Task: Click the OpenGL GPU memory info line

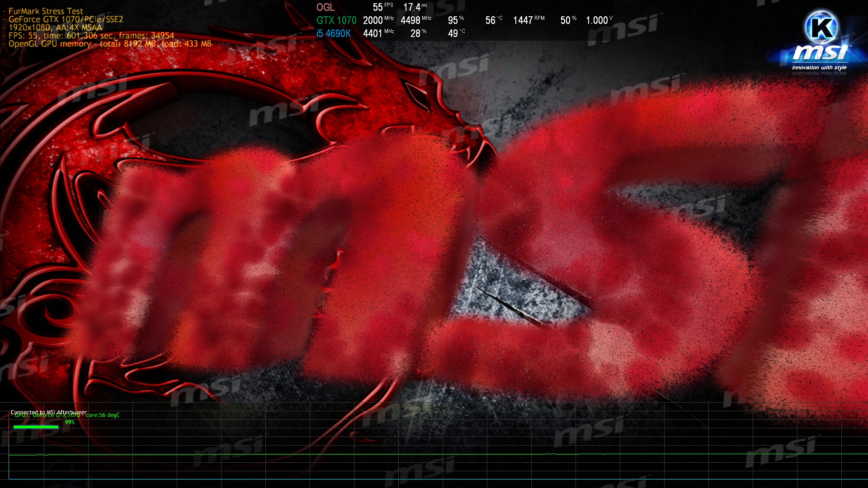Action: 110,44
